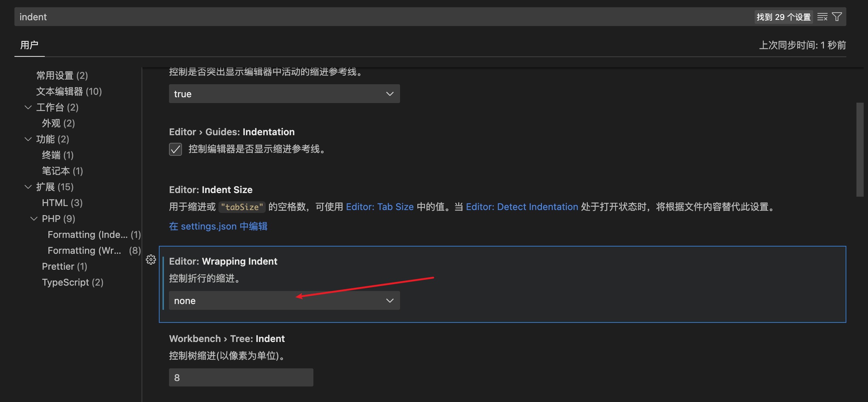The height and width of the screenshot is (402, 868).
Task: Collapse the PHP tree node
Action: [x=34, y=219]
